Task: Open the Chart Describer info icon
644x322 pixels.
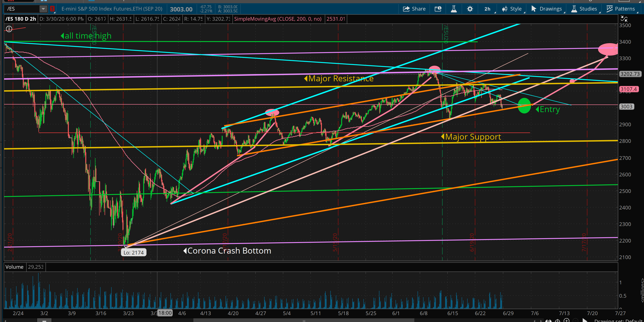Action: tap(438, 9)
